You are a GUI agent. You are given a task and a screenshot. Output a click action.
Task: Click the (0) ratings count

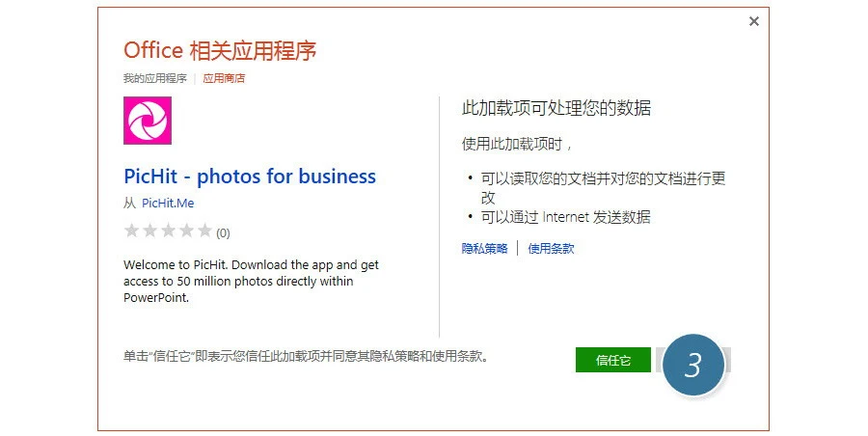(223, 233)
